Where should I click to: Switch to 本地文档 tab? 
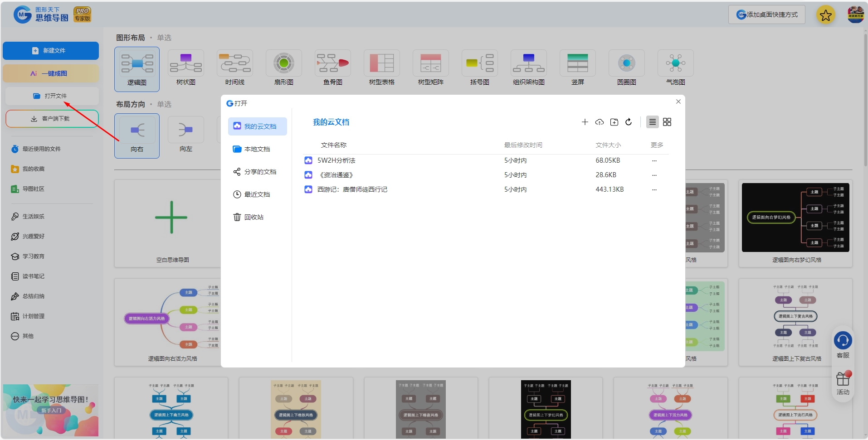pos(258,149)
